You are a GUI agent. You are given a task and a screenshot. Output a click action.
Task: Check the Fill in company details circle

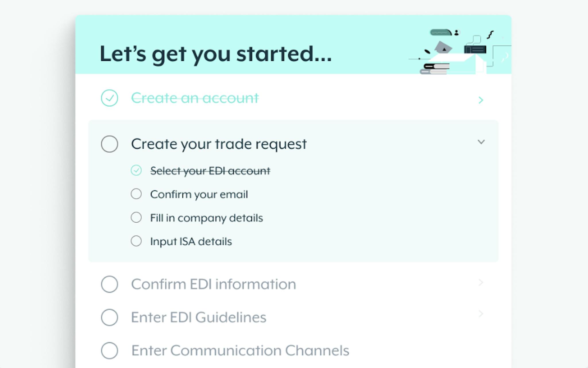tap(136, 217)
